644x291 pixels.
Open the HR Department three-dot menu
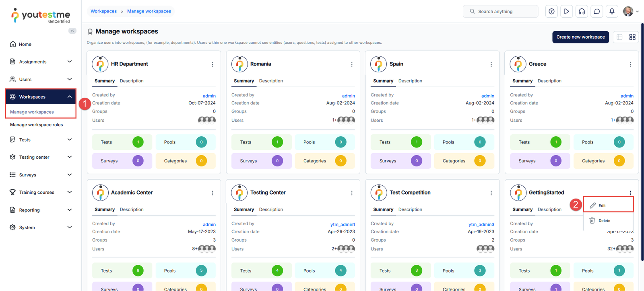tap(213, 64)
